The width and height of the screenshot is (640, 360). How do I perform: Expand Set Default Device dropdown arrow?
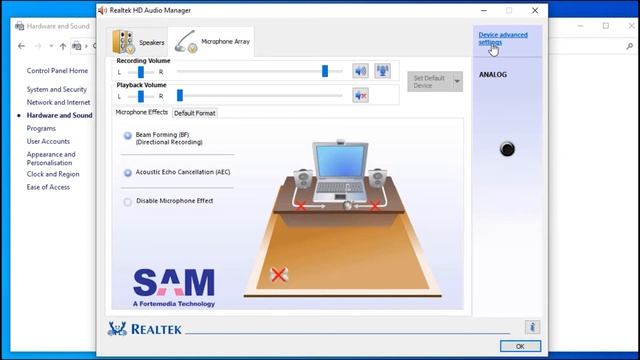(457, 82)
